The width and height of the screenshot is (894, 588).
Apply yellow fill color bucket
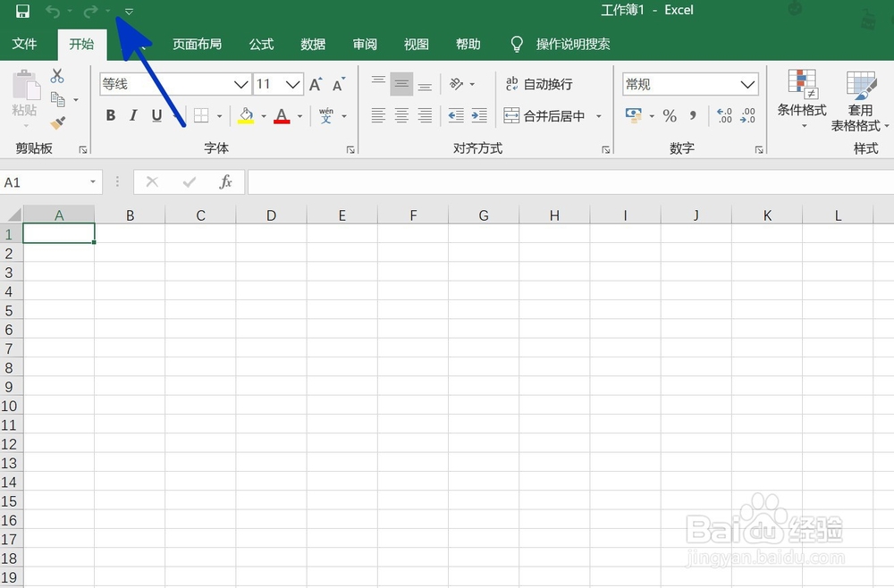(x=246, y=115)
